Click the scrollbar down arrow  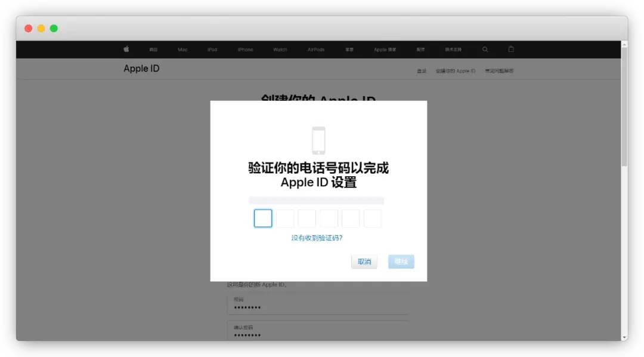(x=624, y=338)
